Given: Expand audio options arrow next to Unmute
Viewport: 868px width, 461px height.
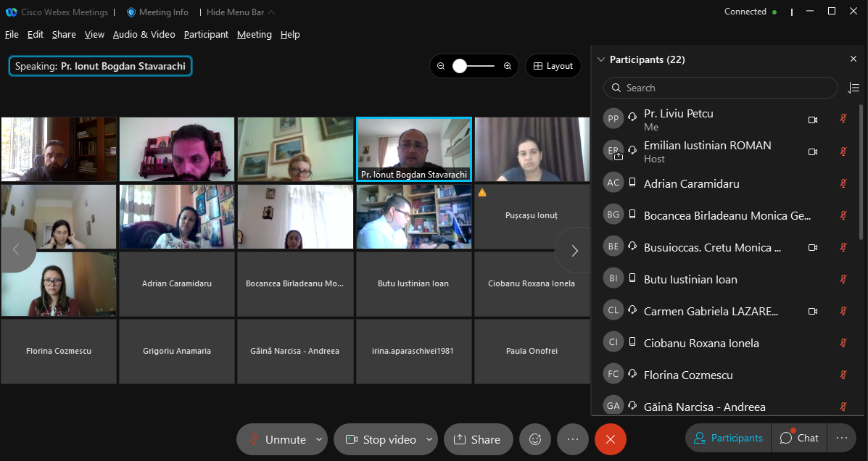Looking at the screenshot, I should (319, 439).
